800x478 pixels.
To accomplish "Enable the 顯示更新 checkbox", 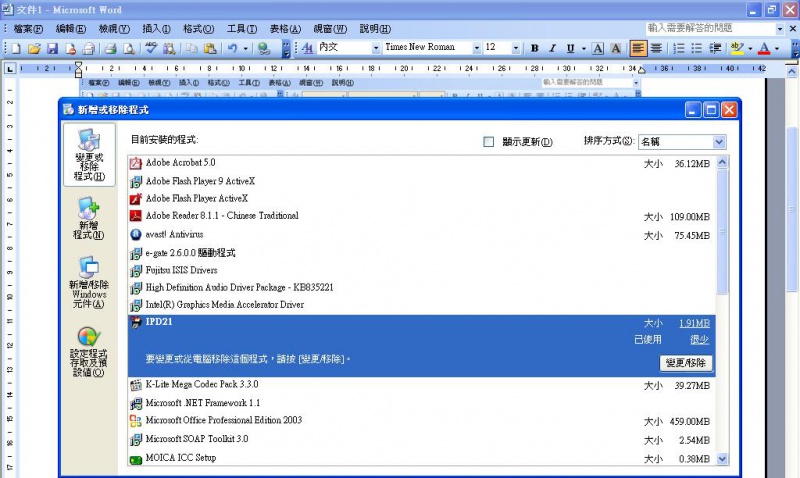I will pyautogui.click(x=489, y=142).
